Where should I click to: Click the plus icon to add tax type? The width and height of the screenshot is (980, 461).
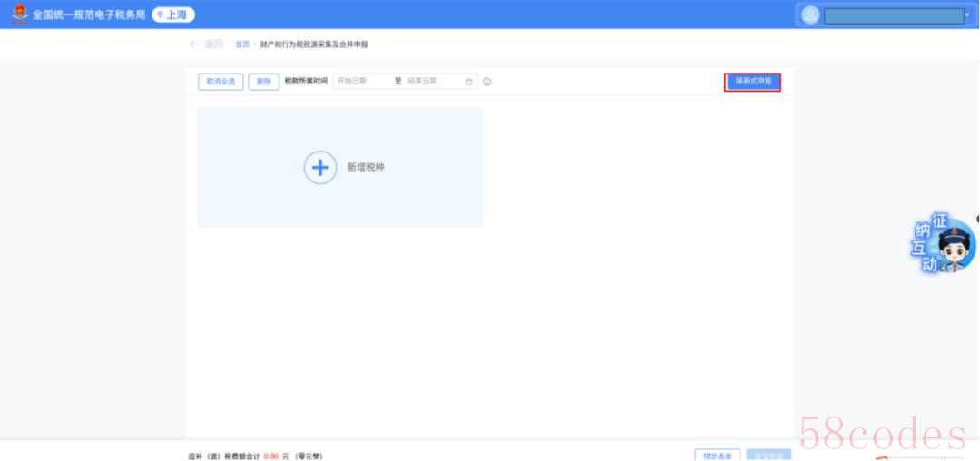point(319,168)
